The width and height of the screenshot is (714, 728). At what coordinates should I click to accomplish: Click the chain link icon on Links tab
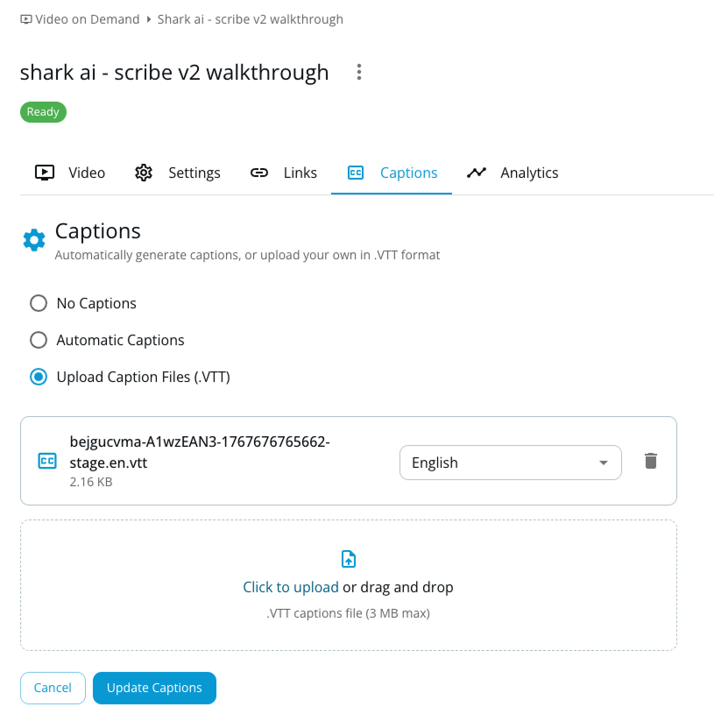[259, 173]
